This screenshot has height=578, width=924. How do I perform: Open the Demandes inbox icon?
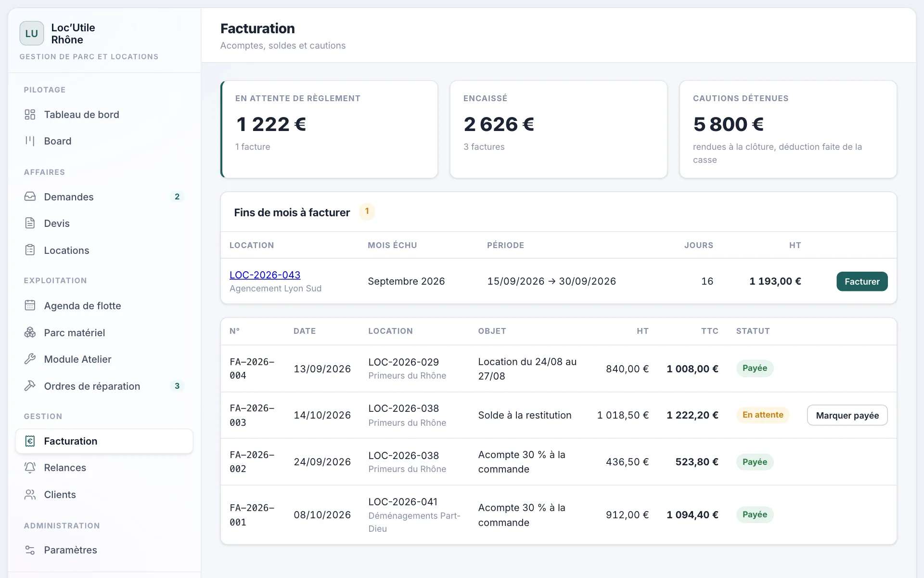pos(30,197)
